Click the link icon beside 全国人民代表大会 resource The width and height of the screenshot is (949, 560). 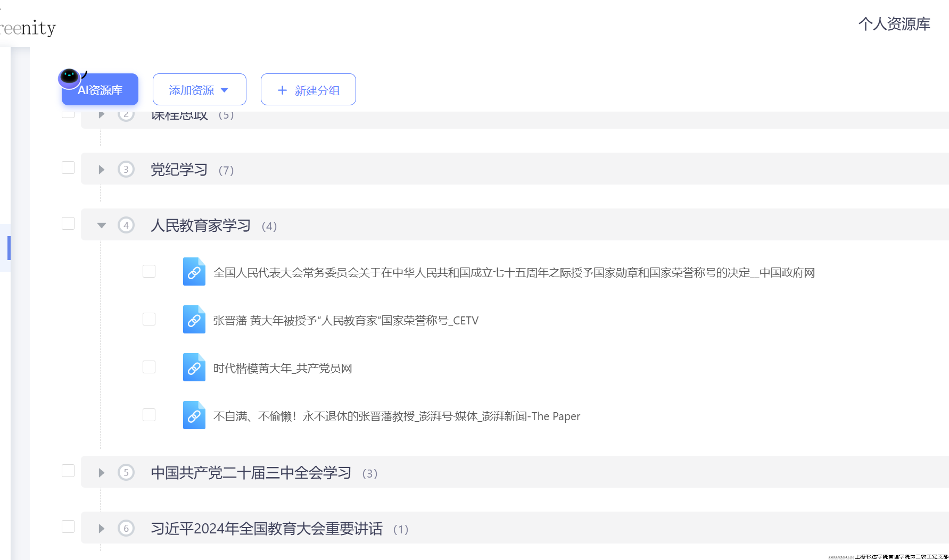(x=194, y=271)
